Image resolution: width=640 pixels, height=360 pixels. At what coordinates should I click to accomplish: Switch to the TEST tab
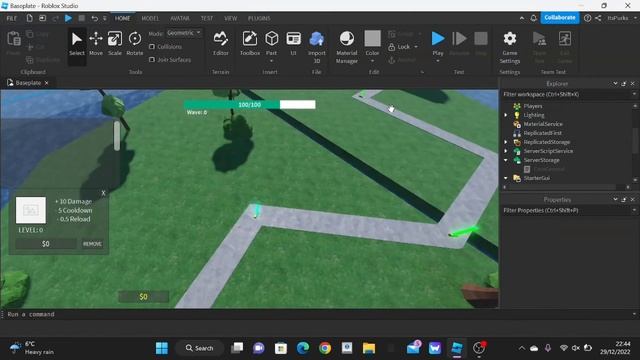207,18
